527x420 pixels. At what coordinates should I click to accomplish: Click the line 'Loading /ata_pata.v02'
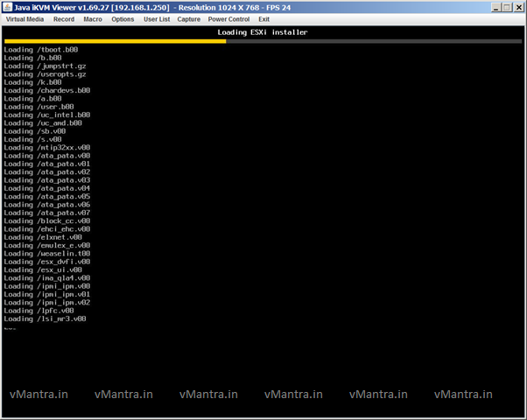(x=47, y=172)
